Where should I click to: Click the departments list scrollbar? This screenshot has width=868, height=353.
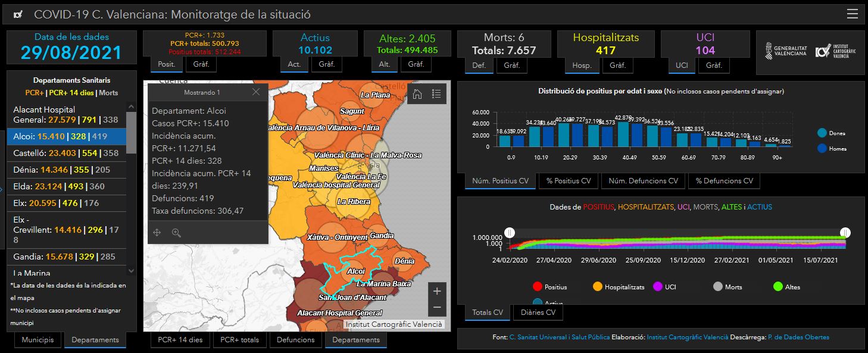[131, 131]
